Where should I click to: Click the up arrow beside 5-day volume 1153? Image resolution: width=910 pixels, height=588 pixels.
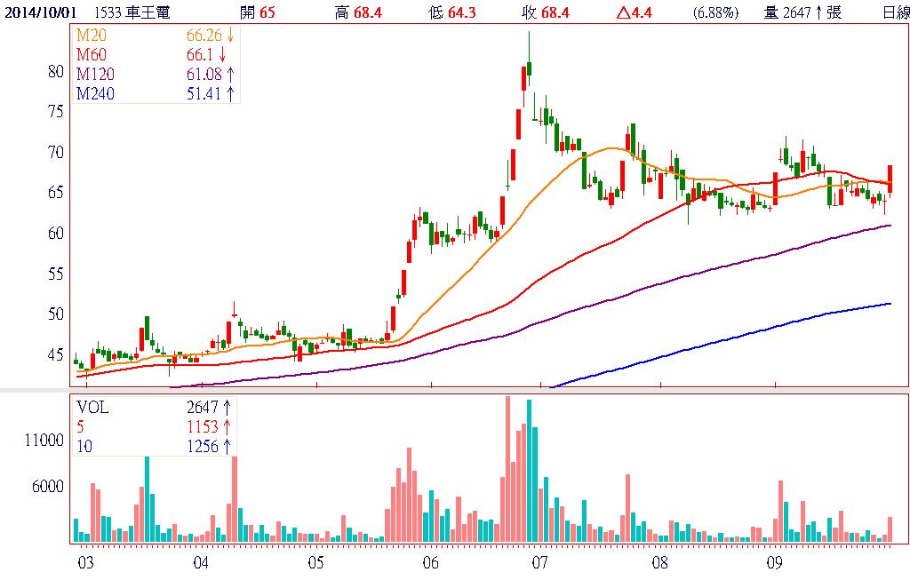pyautogui.click(x=227, y=426)
